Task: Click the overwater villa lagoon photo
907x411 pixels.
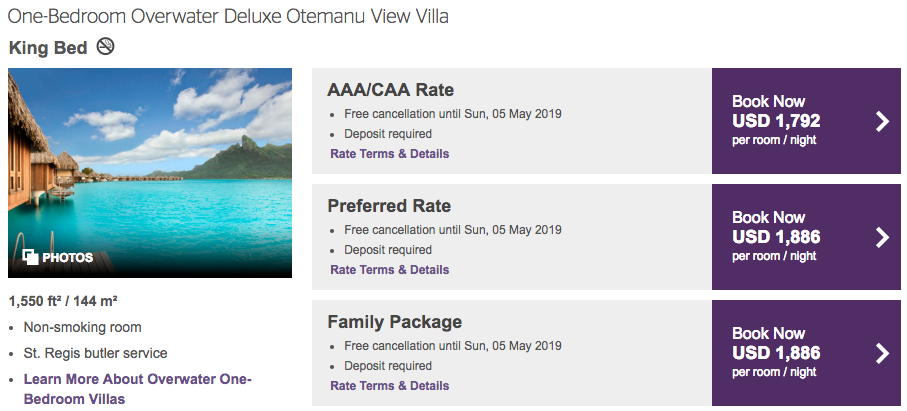Action: 150,160
